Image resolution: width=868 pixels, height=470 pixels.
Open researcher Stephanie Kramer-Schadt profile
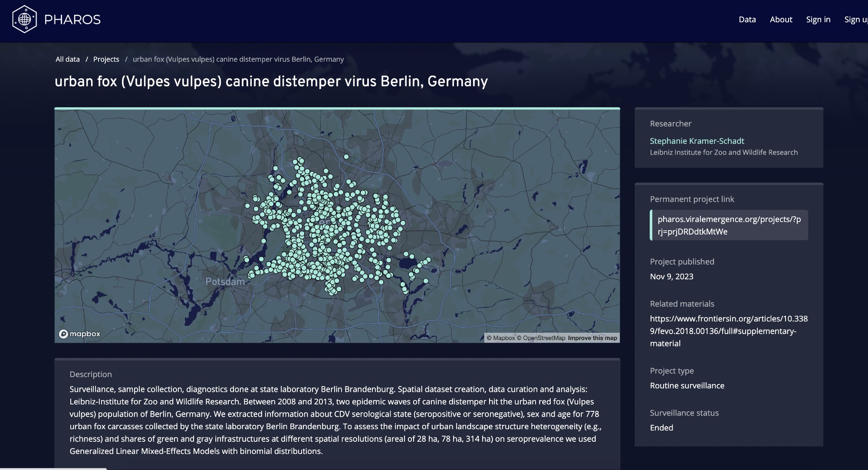pyautogui.click(x=697, y=141)
